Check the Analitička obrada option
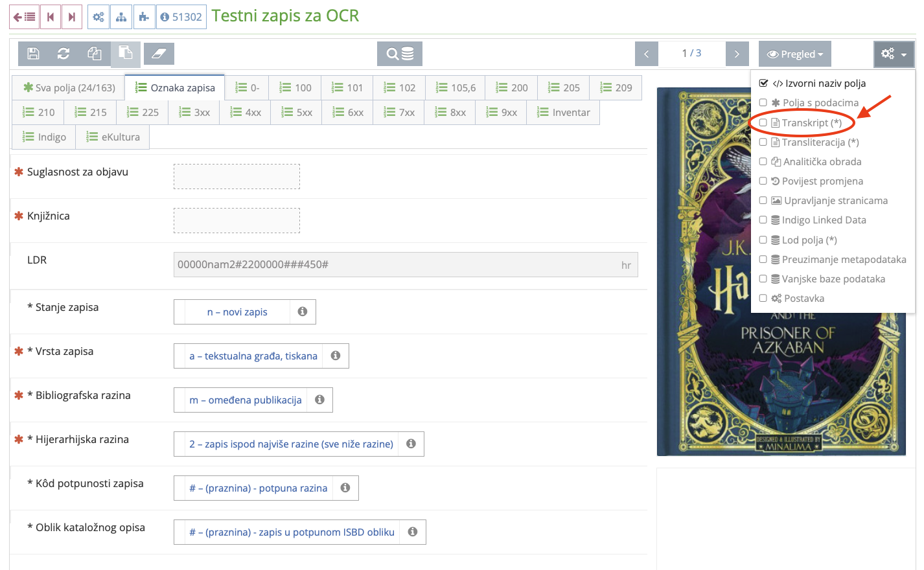924x570 pixels. pos(763,161)
